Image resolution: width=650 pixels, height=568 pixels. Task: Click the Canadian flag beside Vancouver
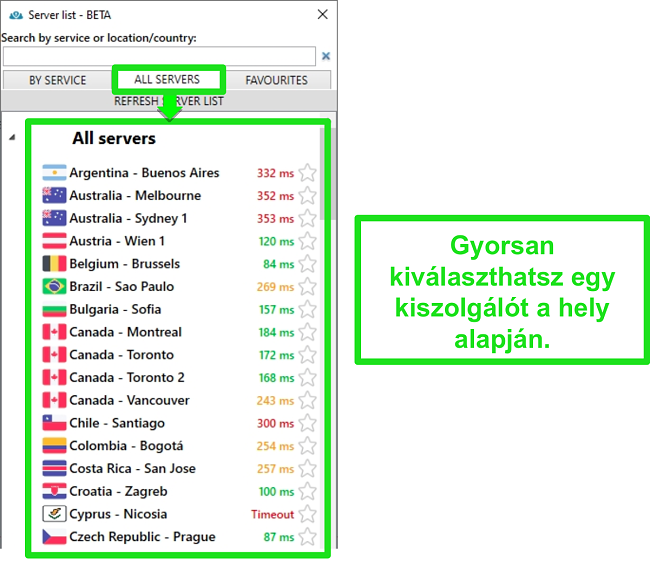click(54, 401)
